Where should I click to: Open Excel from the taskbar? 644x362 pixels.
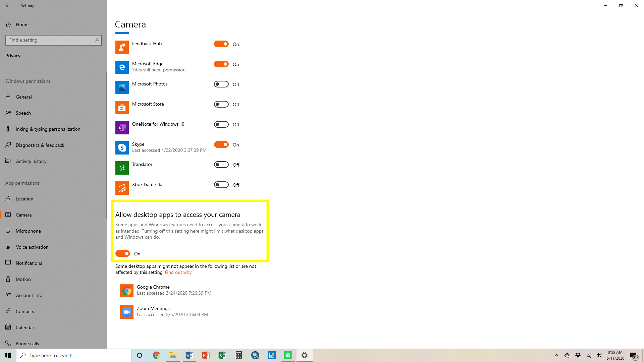[222, 355]
